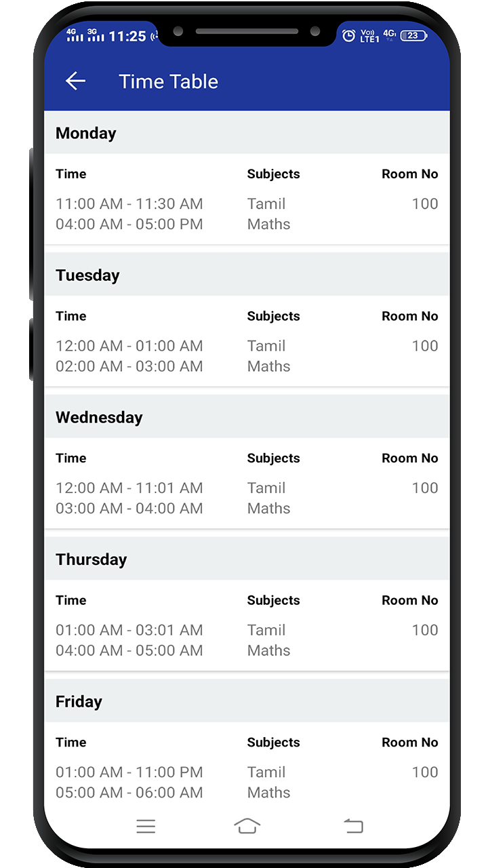488x868 pixels.
Task: Tap the Android back navigation icon
Action: pos(353,825)
